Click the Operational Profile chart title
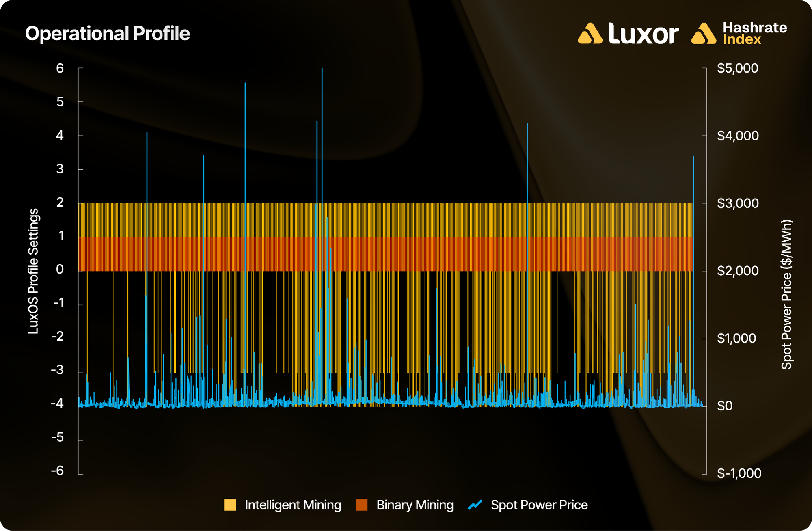 click(108, 33)
